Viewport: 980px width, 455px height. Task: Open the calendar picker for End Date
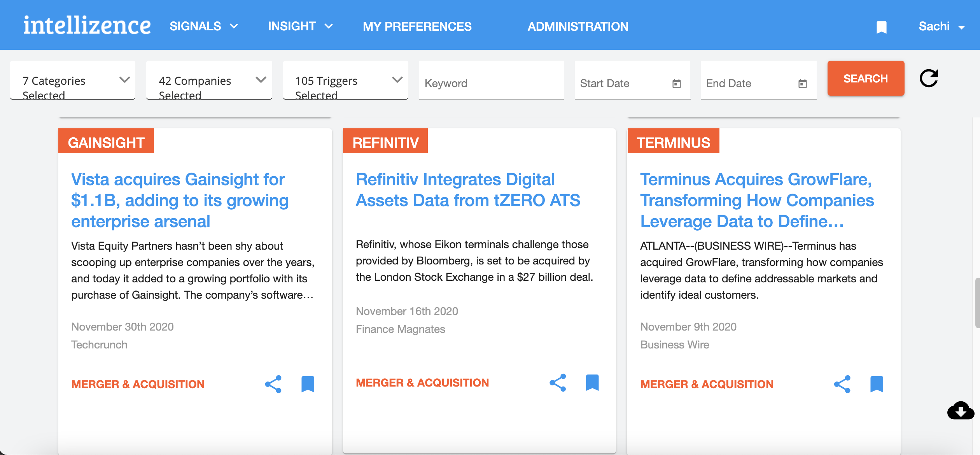(x=803, y=83)
